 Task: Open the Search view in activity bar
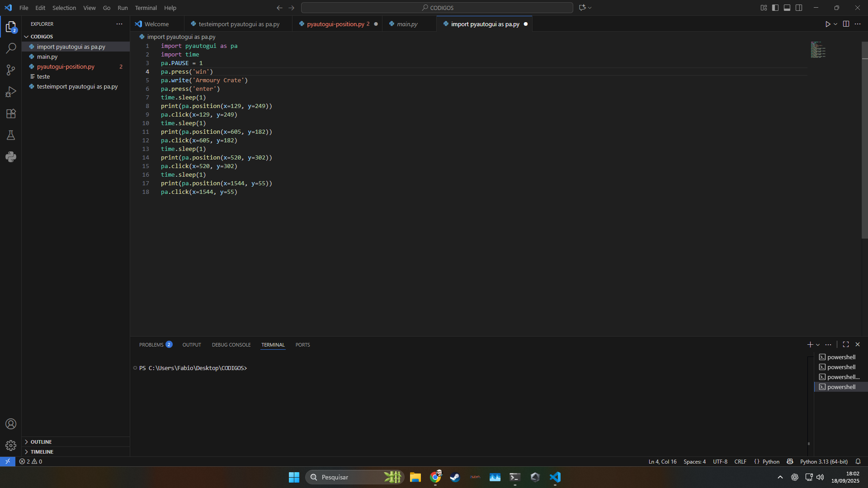coord(11,48)
